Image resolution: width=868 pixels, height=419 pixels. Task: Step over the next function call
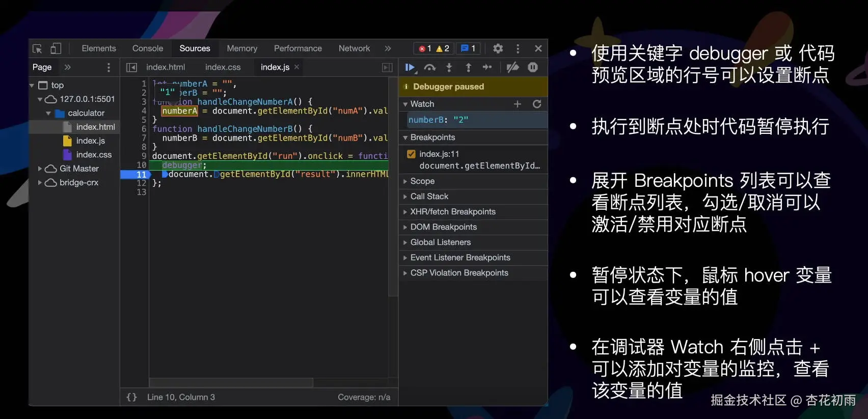pos(430,67)
